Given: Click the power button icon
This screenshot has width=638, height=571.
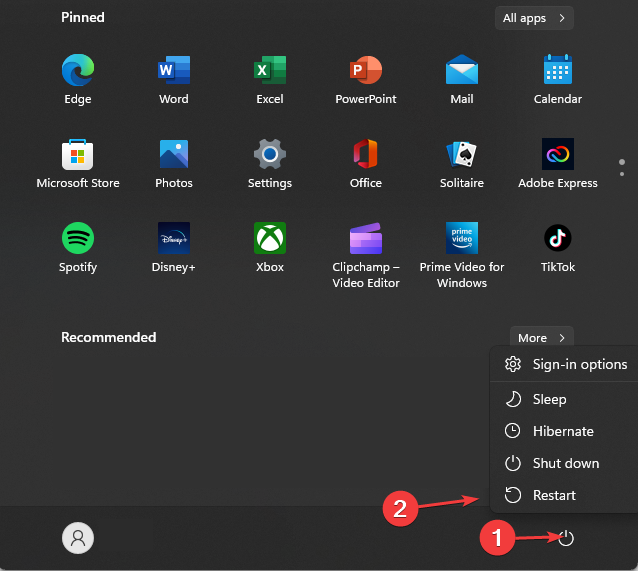Looking at the screenshot, I should click(566, 538).
